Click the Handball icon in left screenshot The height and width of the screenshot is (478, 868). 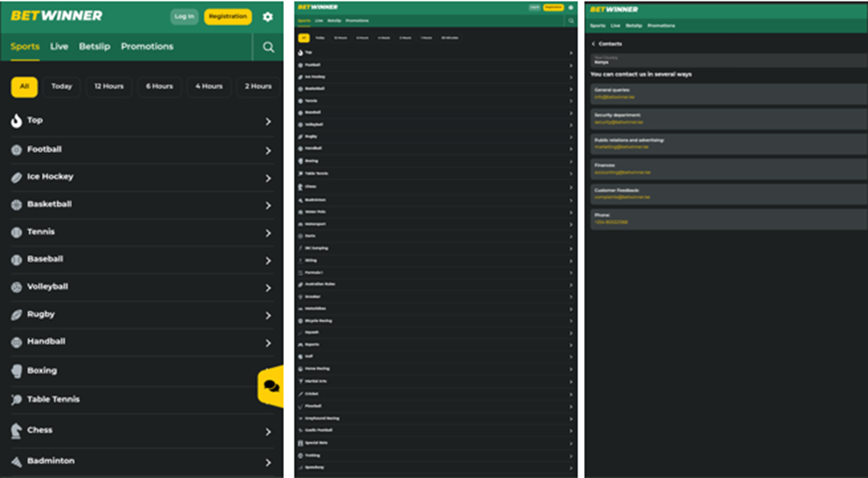click(x=17, y=343)
